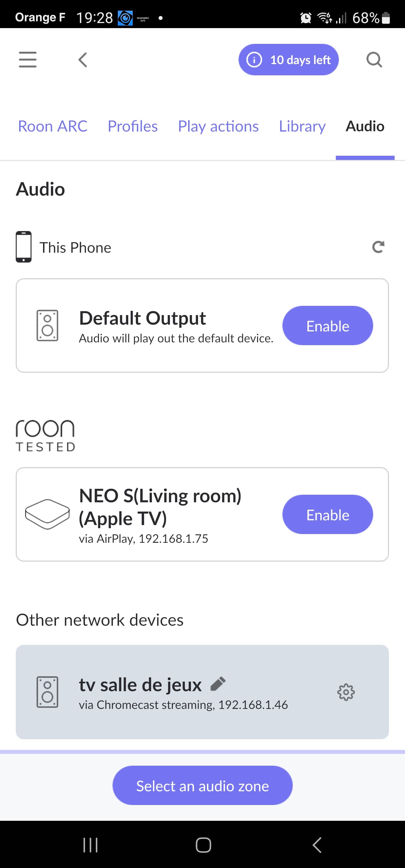Switch to the Roon ARC tab

pos(53,126)
